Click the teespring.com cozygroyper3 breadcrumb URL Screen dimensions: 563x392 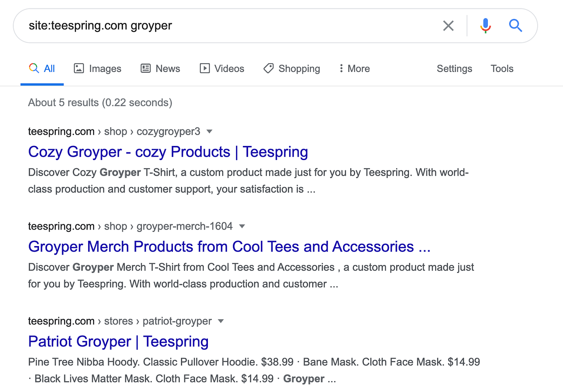click(114, 131)
